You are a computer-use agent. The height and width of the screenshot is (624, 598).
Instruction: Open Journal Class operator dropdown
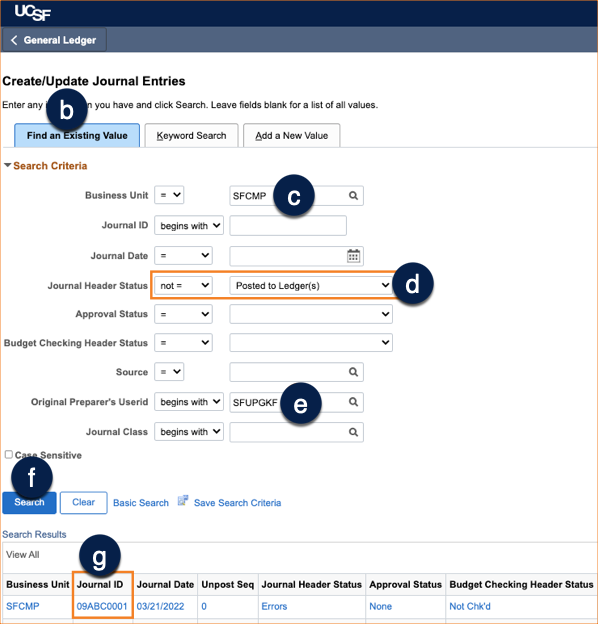pyautogui.click(x=189, y=432)
